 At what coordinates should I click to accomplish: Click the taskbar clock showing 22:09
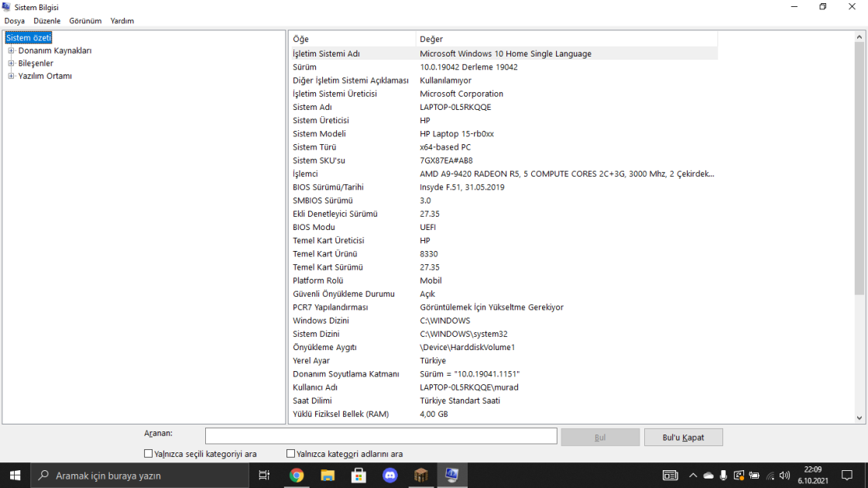(x=813, y=476)
